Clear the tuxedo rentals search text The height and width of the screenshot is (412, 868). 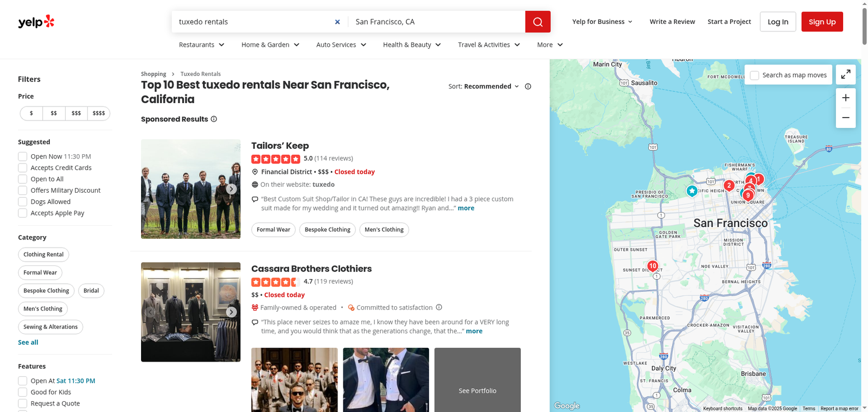coord(337,22)
